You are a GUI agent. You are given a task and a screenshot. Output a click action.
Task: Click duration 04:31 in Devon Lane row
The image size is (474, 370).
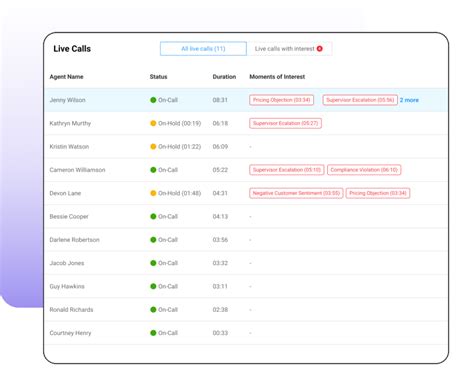tap(220, 193)
